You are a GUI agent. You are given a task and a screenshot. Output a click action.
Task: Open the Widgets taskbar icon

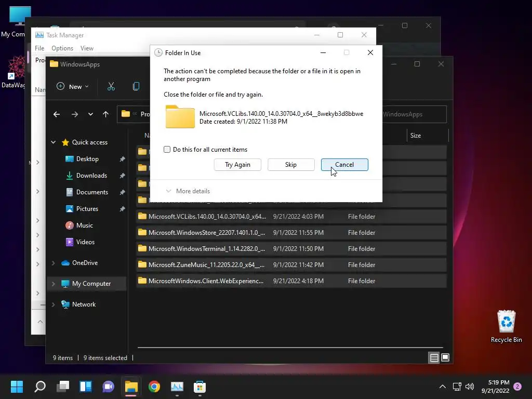click(x=86, y=387)
